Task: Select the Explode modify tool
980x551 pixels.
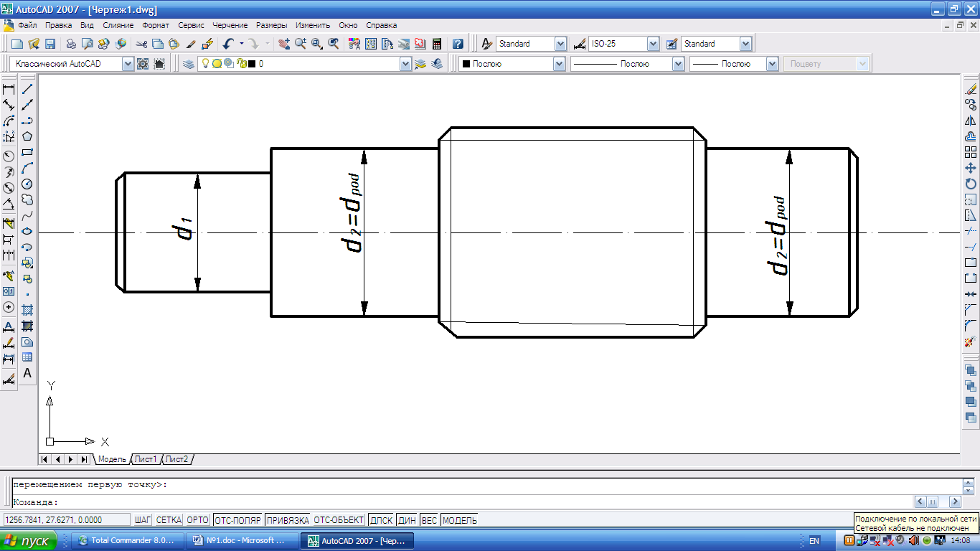Action: pyautogui.click(x=971, y=342)
